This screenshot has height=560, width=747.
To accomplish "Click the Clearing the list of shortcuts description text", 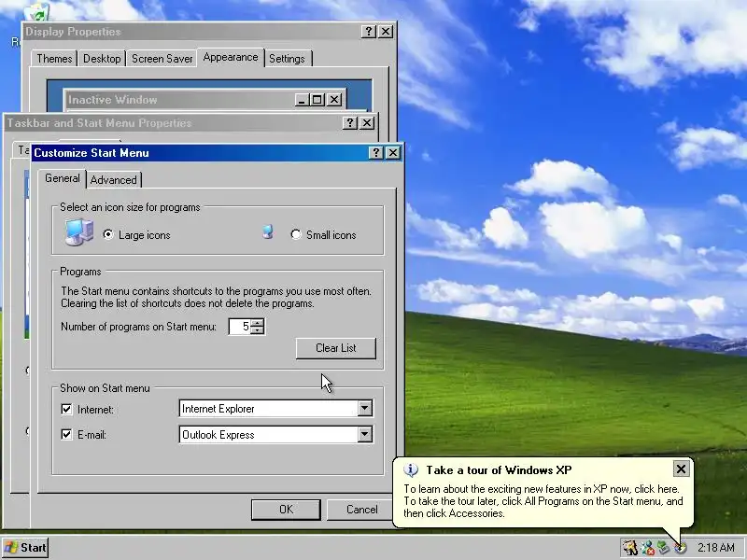I will 188,303.
